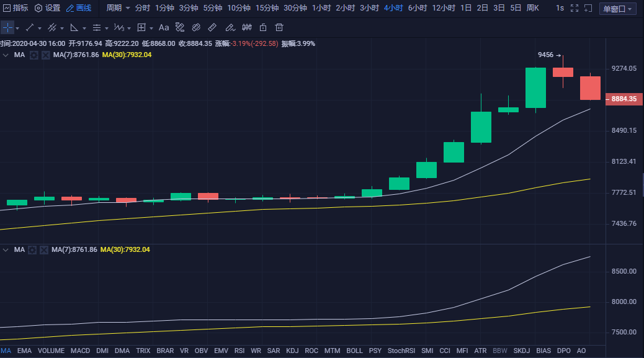Select the 1小时 interval
Image resolution: width=644 pixels, height=358 pixels.
[x=321, y=8]
